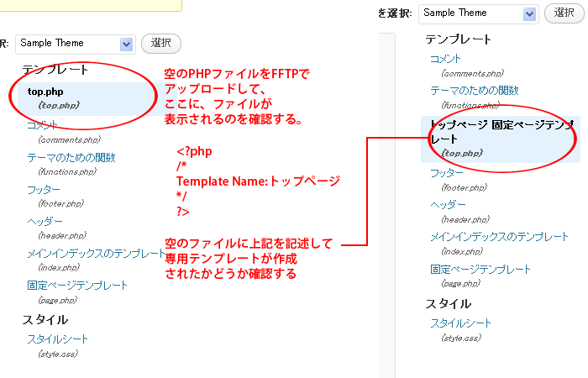Open 固定ページテンプレート (page.php) in right panel
This screenshot has width=588, height=378.
[480, 270]
